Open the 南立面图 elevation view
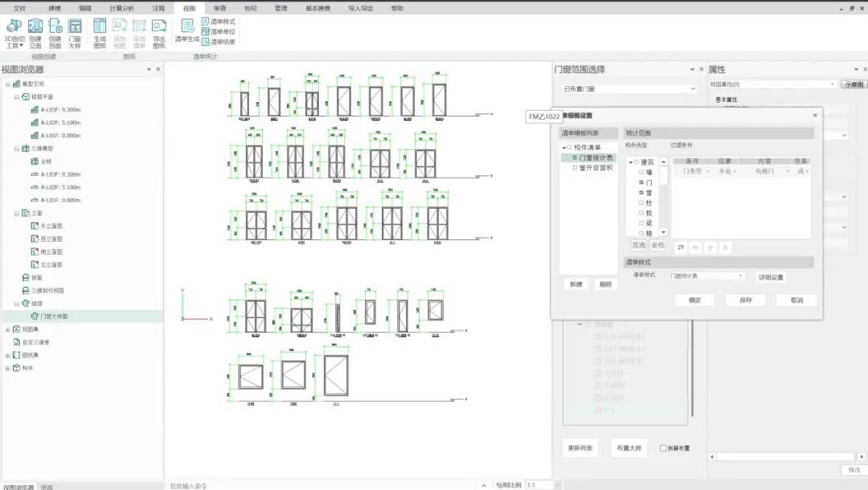This screenshot has width=868, height=490. (47, 251)
